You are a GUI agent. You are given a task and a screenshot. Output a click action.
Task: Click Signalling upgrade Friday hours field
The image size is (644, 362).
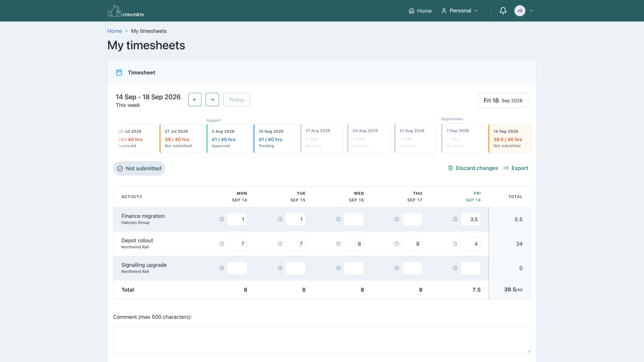471,268
